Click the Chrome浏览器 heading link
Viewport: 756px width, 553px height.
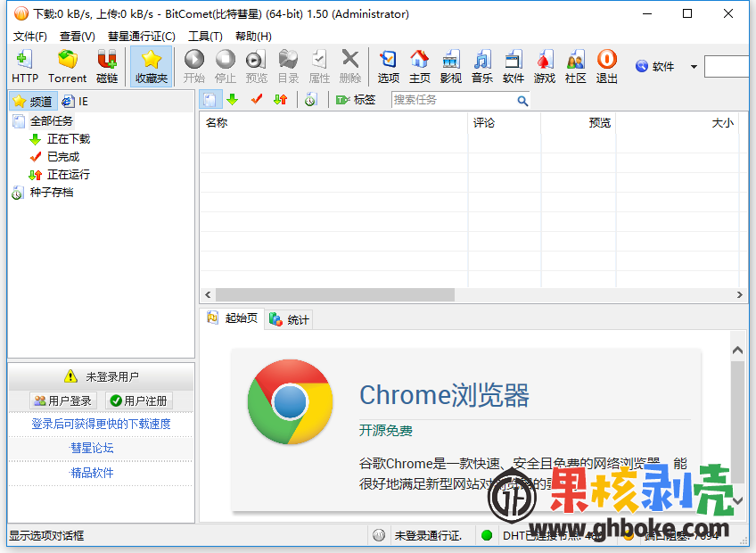click(444, 395)
